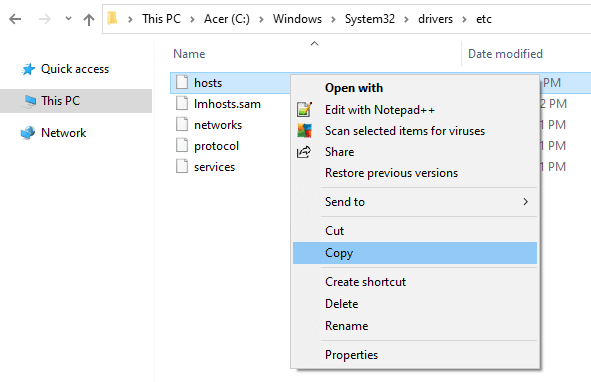This screenshot has height=382, width=591.
Task: Navigate to System32 breadcrumb
Action: tap(369, 19)
